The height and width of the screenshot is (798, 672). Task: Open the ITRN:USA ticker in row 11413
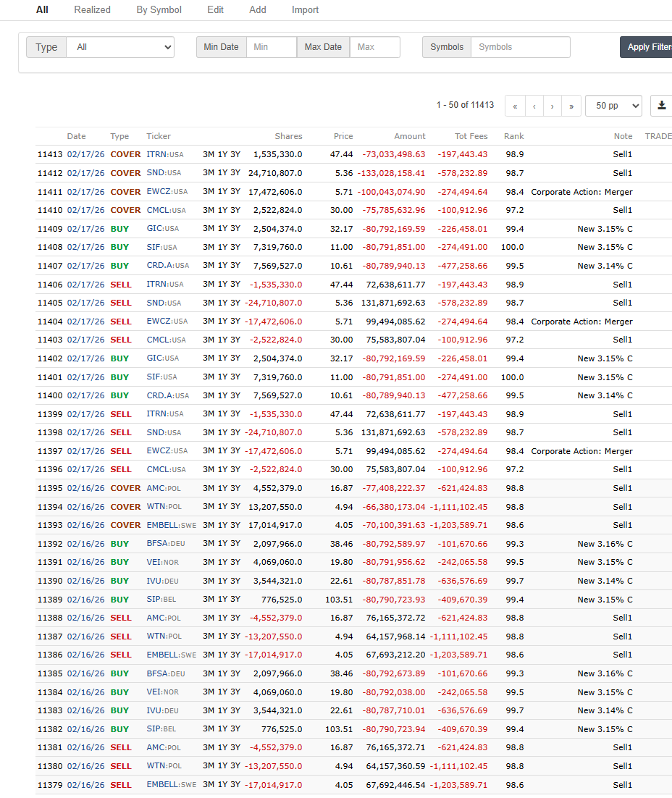pyautogui.click(x=164, y=155)
